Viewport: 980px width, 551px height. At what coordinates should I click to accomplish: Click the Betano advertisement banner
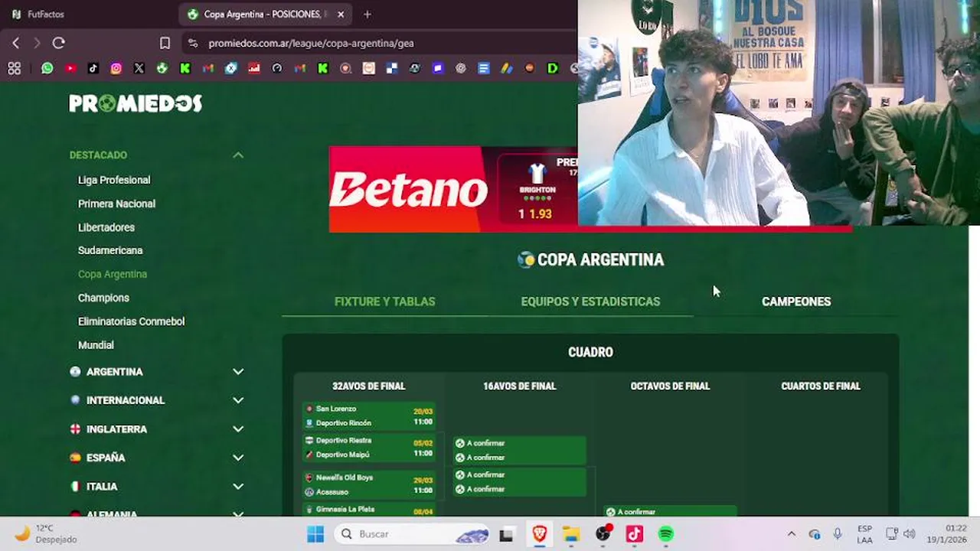[x=453, y=189]
